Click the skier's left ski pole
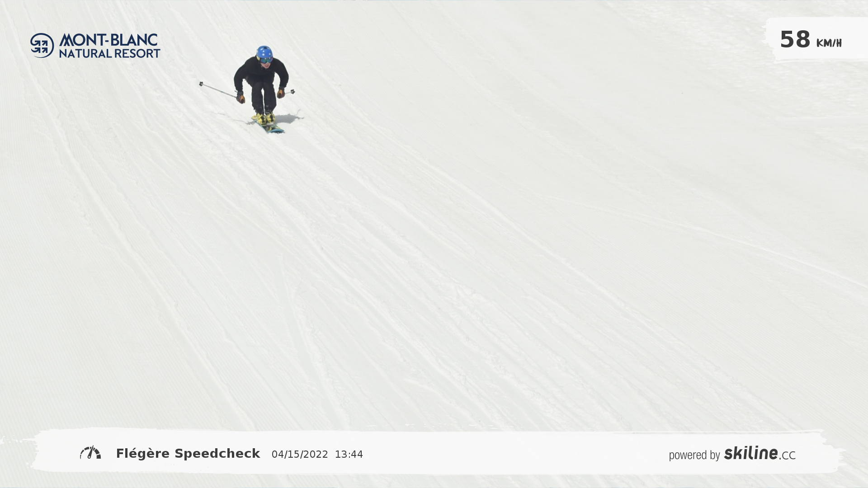The height and width of the screenshot is (488, 868). tap(218, 90)
